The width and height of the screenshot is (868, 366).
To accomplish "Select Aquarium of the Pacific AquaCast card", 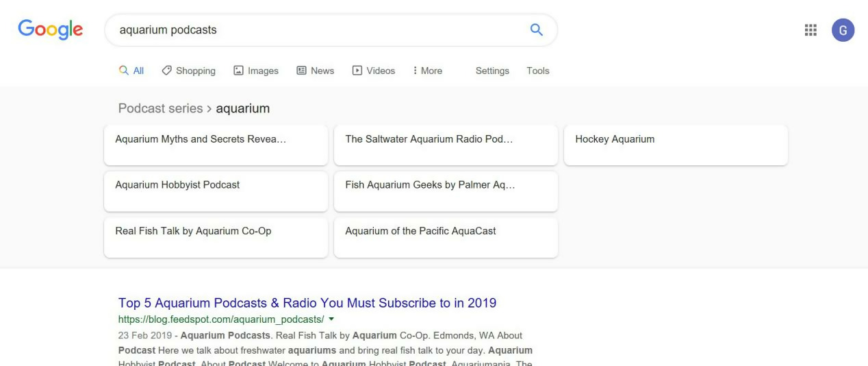I will 446,237.
